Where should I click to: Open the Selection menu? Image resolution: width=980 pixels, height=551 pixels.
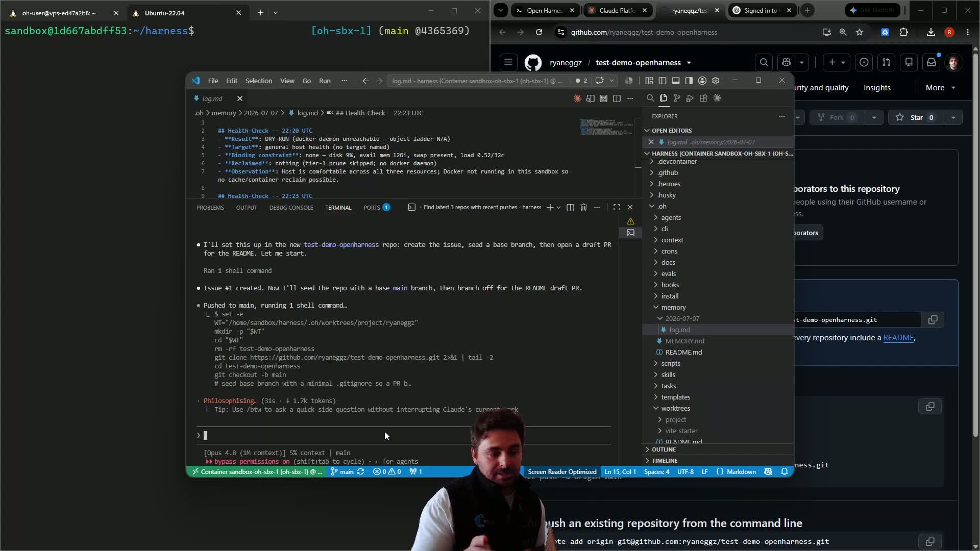(259, 81)
